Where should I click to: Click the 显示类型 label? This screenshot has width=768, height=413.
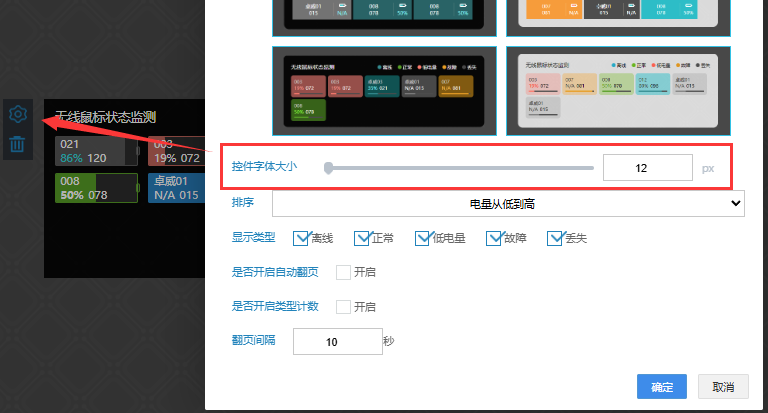253,238
